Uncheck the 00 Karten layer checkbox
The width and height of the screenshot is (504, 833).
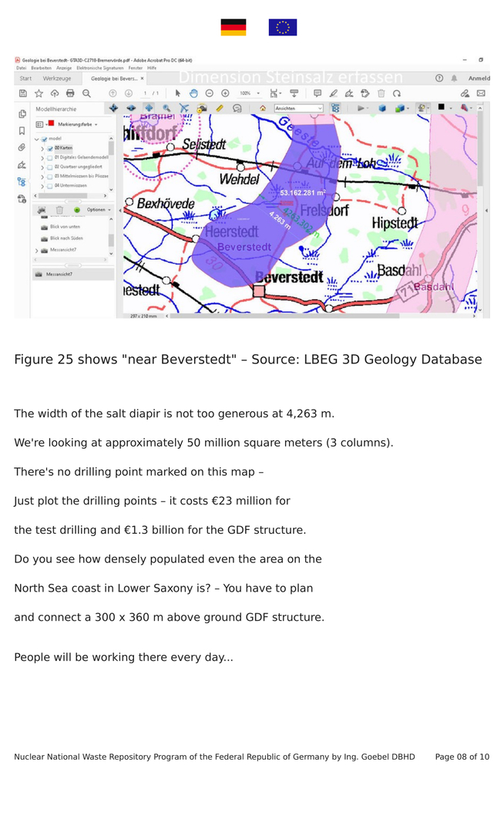[49, 148]
